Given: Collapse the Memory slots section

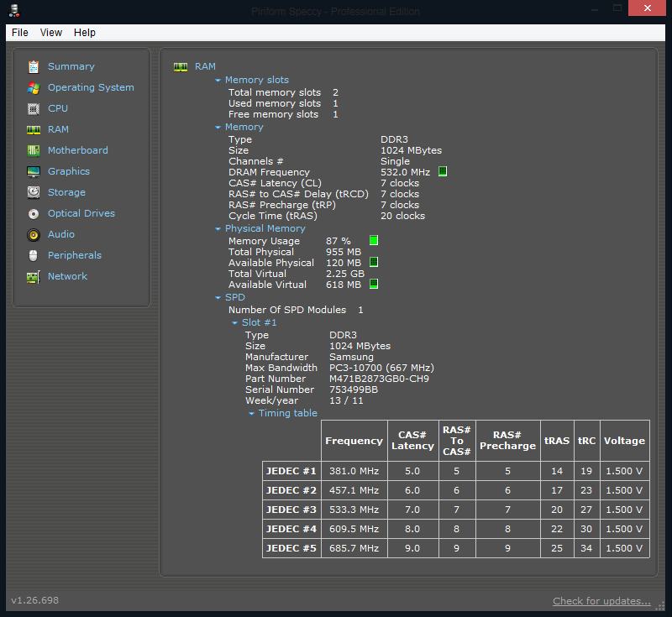Looking at the screenshot, I should click(x=218, y=81).
